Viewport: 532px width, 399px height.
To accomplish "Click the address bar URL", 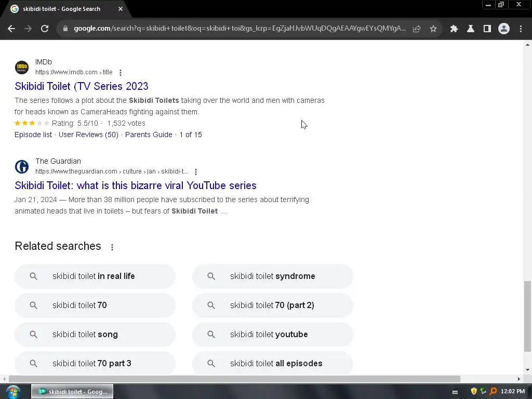I will click(x=240, y=29).
